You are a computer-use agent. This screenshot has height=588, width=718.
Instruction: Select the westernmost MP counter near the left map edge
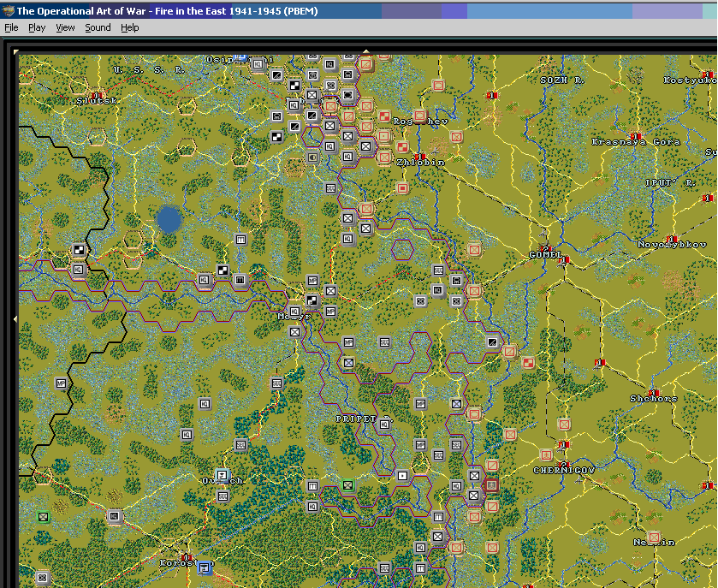click(61, 383)
